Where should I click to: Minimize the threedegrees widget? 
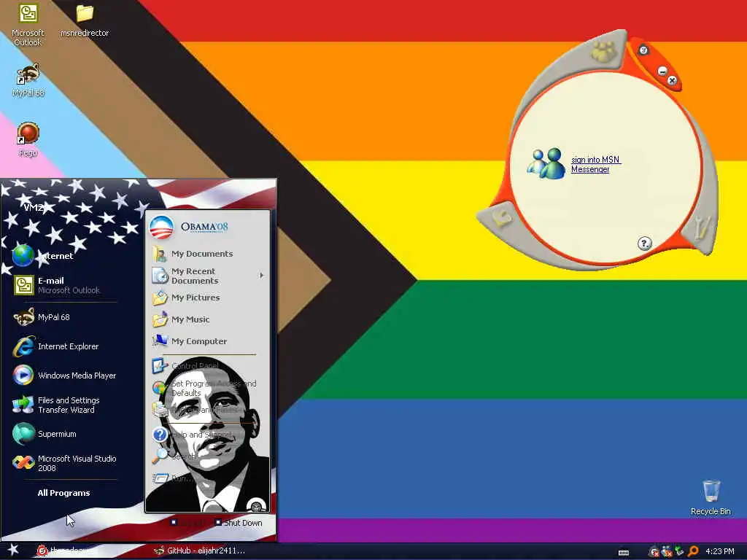(x=662, y=71)
